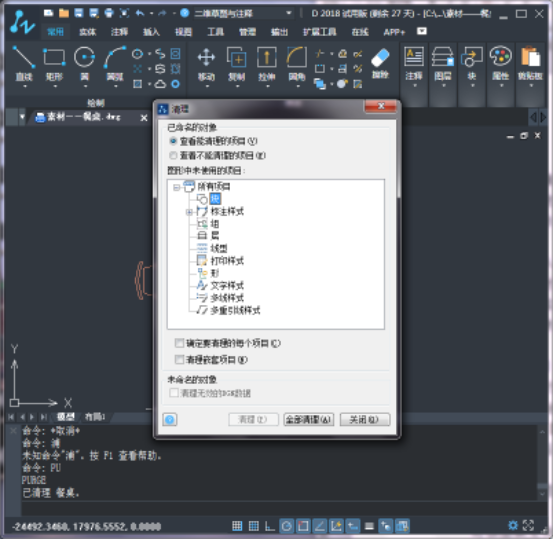Open dropdown arrow under 直线 tool

24,86
